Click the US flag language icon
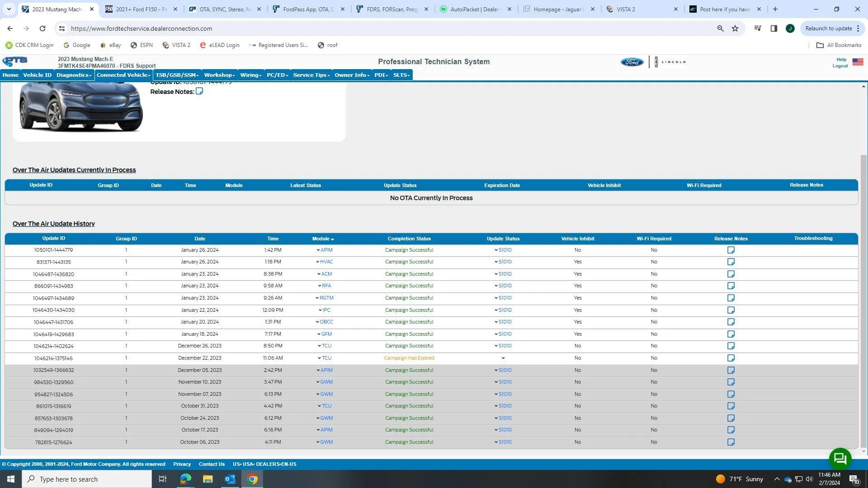This screenshot has height=488, width=868. 858,62
